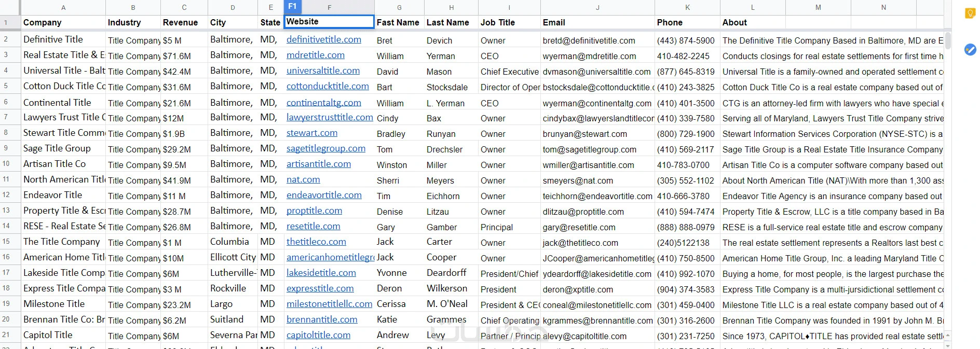Select the gary@resetitle.com email cell

597,227
